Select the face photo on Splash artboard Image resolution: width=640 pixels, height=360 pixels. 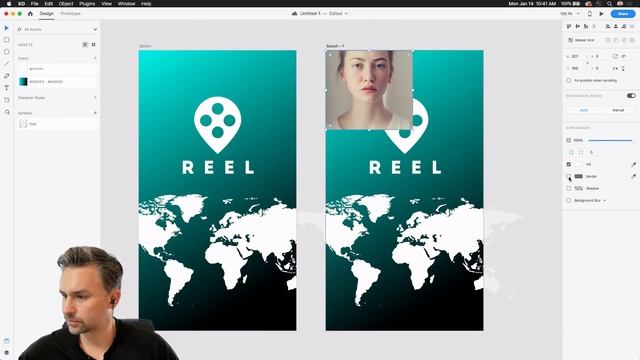369,90
